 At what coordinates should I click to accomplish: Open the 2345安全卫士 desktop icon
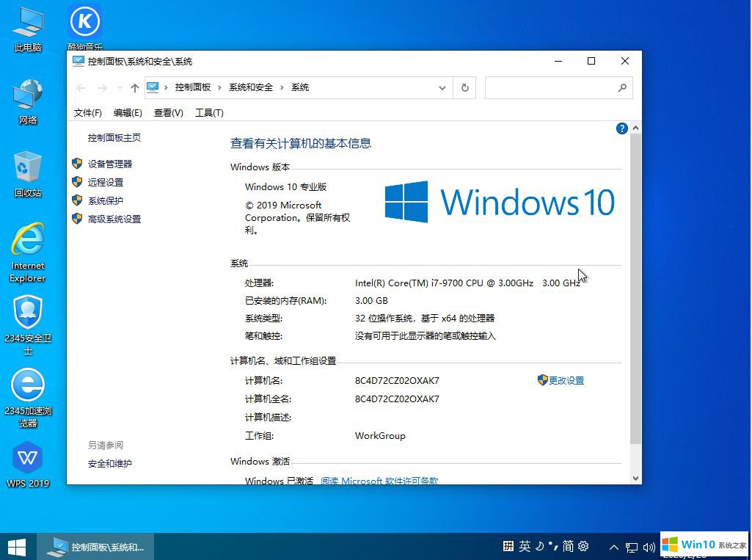tap(28, 325)
